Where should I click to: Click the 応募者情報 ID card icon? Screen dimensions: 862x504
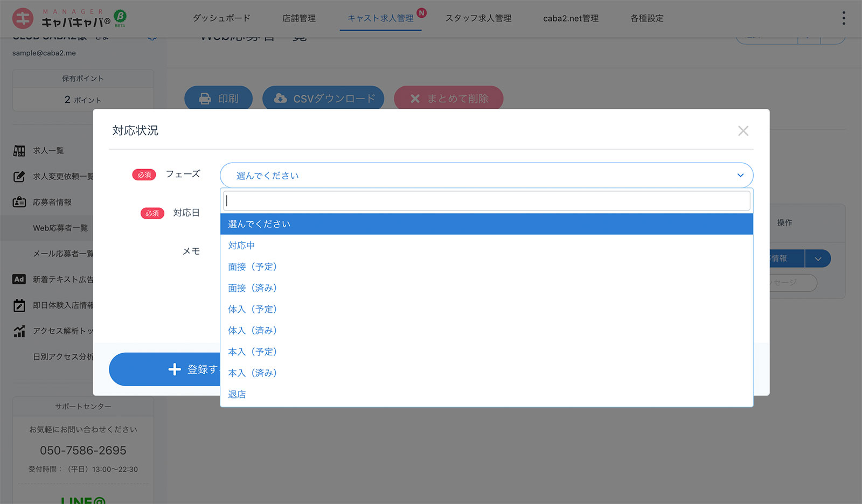click(19, 202)
